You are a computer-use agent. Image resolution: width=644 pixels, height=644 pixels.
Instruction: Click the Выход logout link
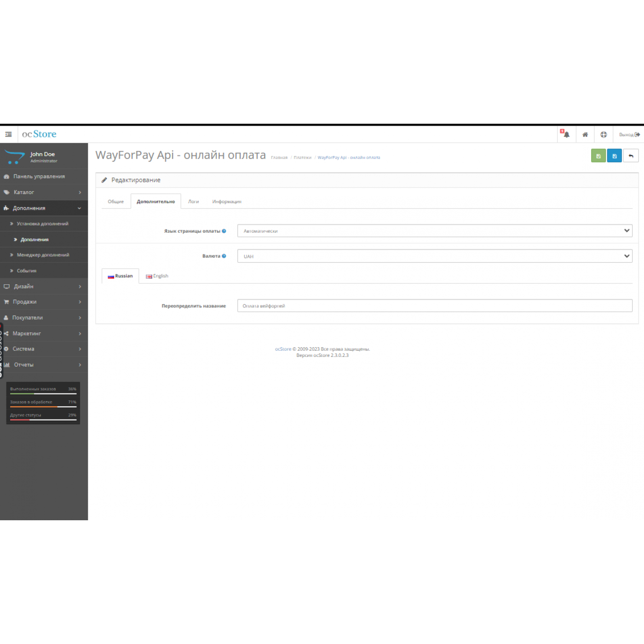tap(629, 134)
